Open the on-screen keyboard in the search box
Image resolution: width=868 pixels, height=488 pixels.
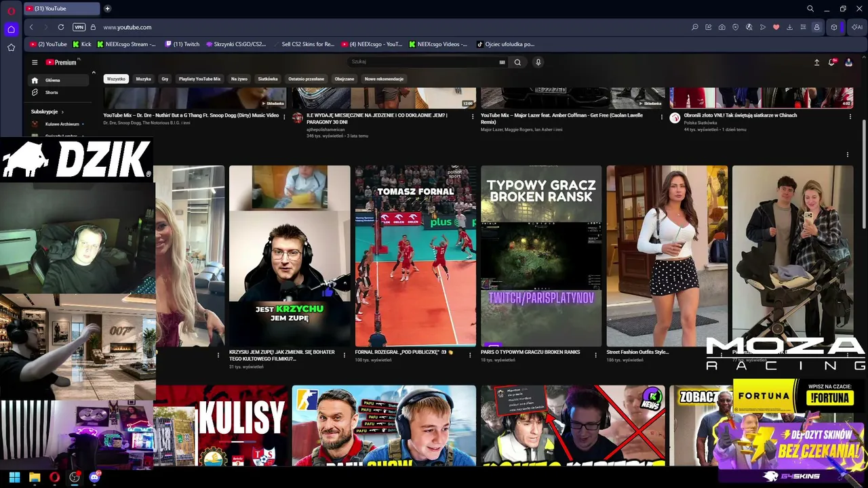pyautogui.click(x=502, y=62)
